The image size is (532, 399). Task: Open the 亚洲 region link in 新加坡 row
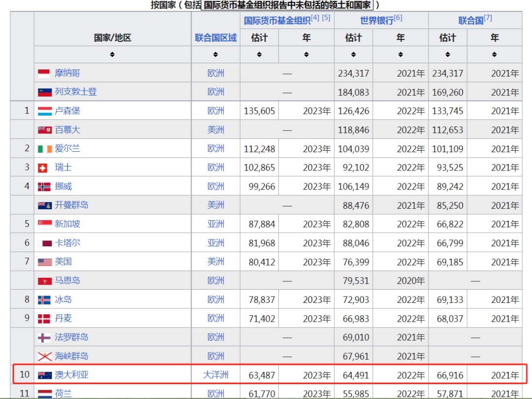coord(216,224)
